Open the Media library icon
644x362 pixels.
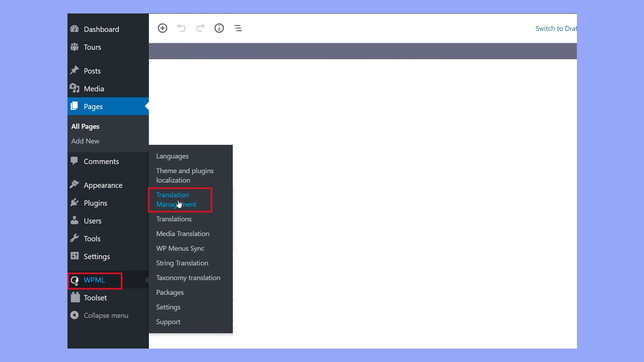(74, 88)
